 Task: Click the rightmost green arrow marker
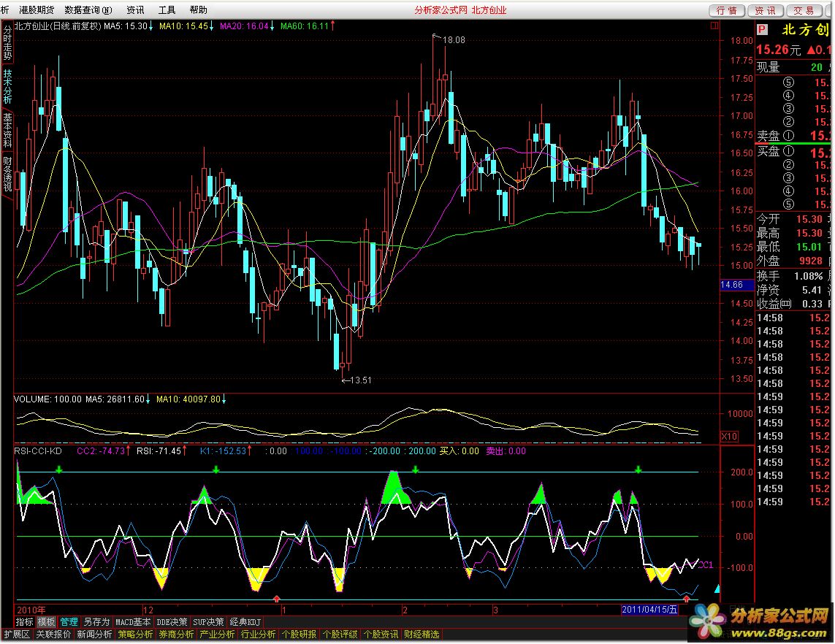pyautogui.click(x=638, y=469)
